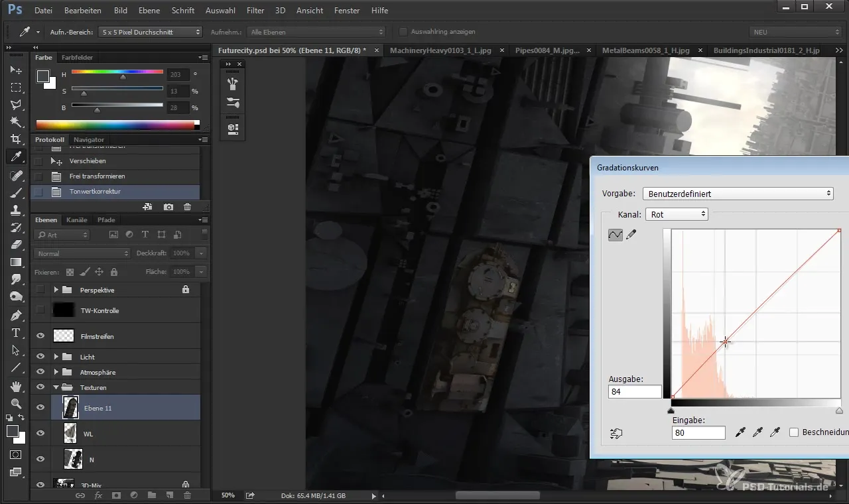Image resolution: width=849 pixels, height=504 pixels.
Task: Show the TW-Kontrolle layer
Action: [x=40, y=310]
